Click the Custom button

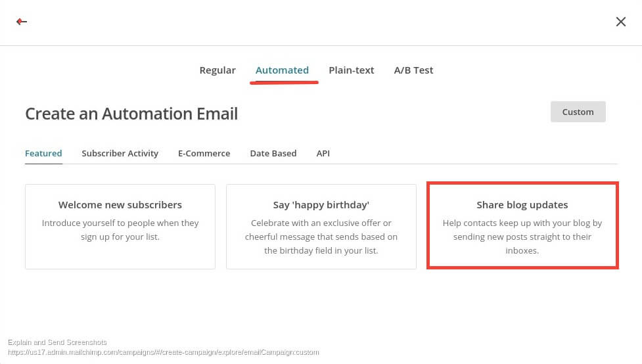[578, 112]
